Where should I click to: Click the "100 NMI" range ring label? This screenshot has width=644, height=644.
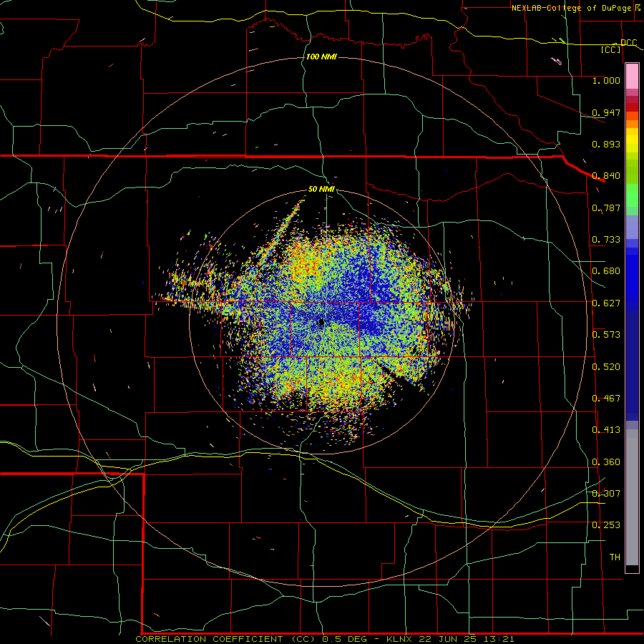(x=321, y=57)
